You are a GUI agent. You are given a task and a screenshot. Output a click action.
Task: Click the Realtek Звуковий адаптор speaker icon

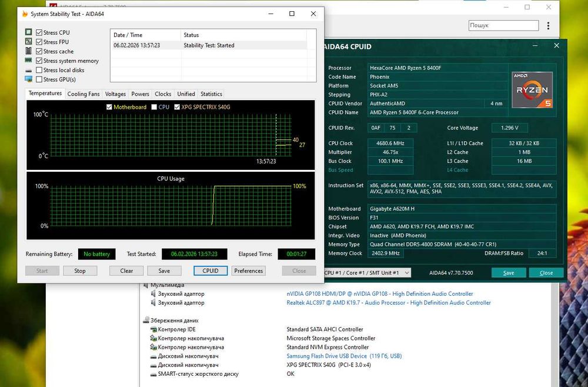(x=153, y=303)
